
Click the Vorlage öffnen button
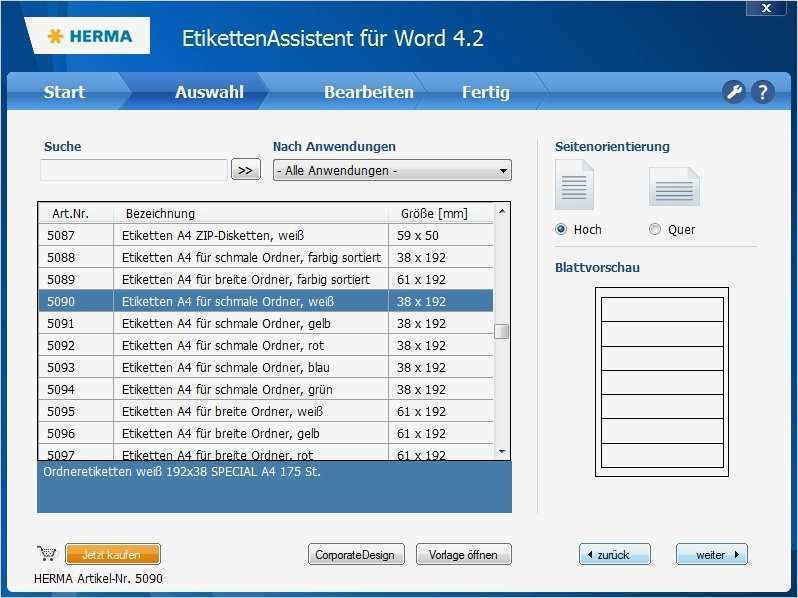(464, 554)
